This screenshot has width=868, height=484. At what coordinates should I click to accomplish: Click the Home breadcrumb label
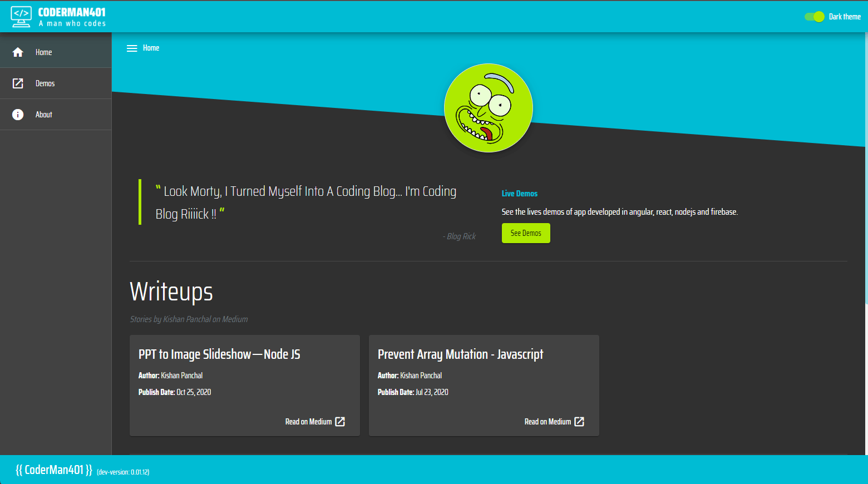(151, 48)
